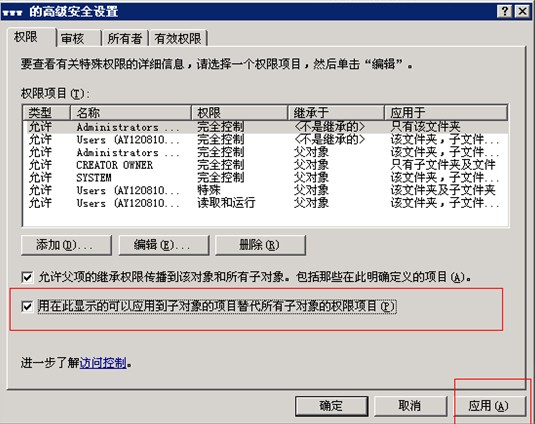535x424 pixels.
Task: Switch to the 权限 tab
Action: tap(31, 37)
